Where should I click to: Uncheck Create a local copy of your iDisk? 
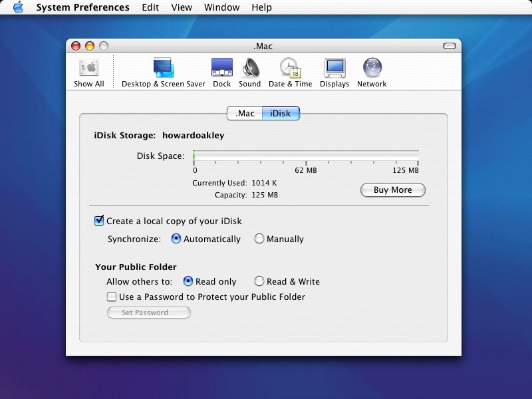pos(100,221)
